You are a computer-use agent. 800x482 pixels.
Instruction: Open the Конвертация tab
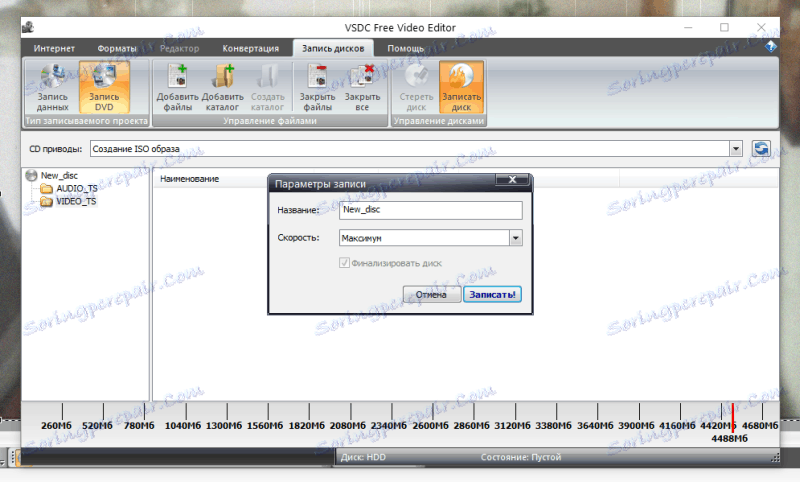[251, 48]
